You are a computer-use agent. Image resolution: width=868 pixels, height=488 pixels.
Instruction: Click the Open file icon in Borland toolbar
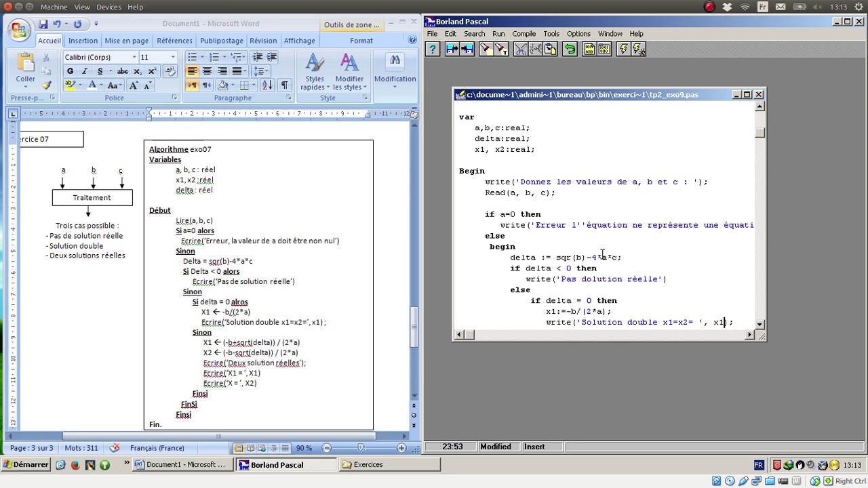[x=452, y=49]
